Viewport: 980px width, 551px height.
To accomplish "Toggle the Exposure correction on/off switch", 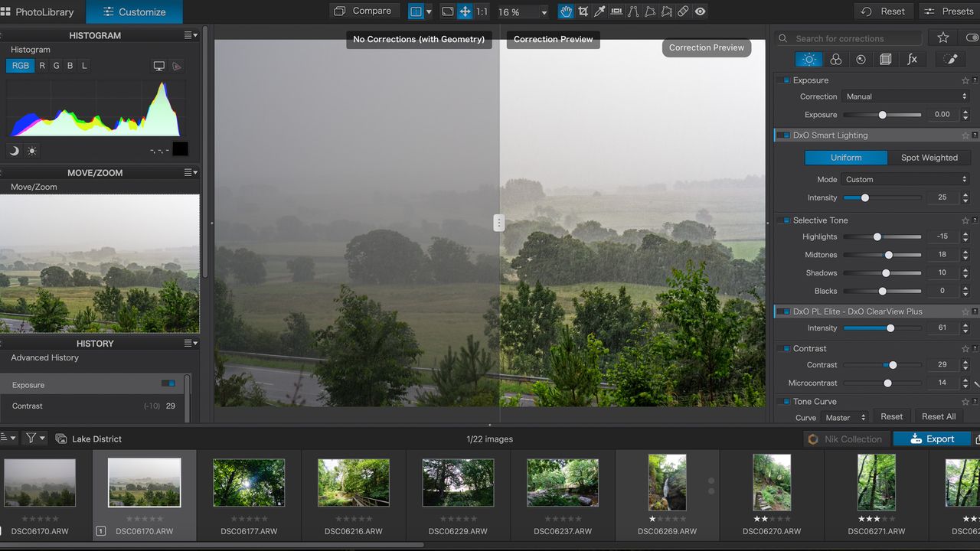I will click(783, 80).
